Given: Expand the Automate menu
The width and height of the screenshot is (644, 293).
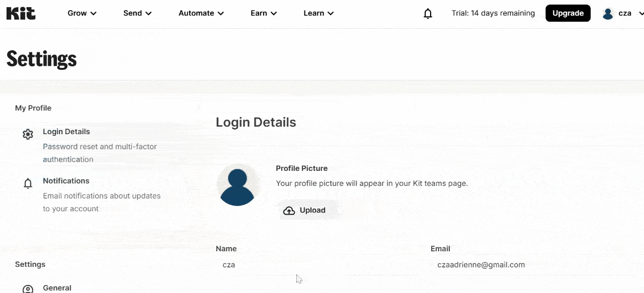Looking at the screenshot, I should coord(201,13).
